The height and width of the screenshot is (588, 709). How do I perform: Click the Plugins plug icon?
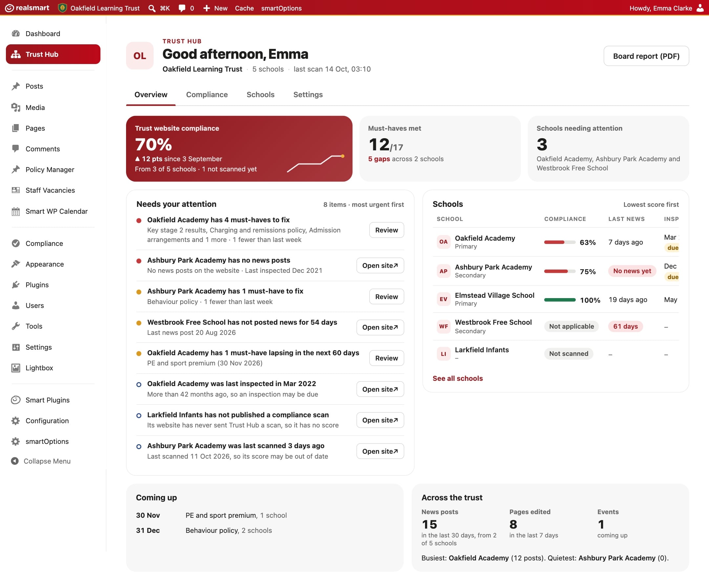point(15,285)
